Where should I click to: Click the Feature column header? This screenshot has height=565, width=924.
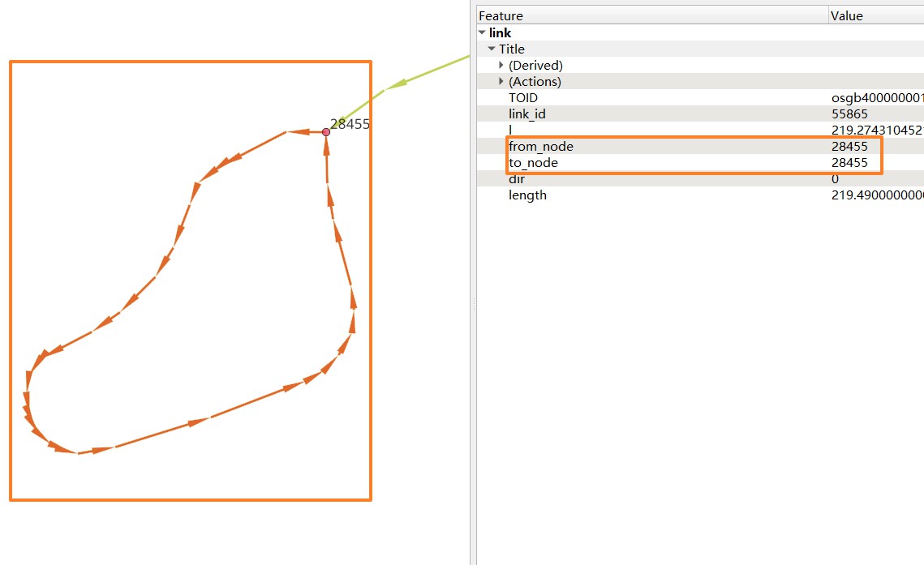[651, 16]
